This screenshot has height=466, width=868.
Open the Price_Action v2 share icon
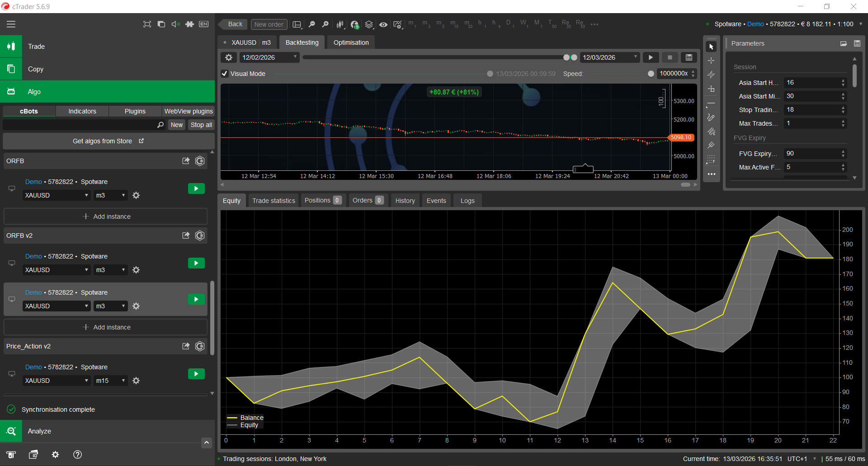186,346
